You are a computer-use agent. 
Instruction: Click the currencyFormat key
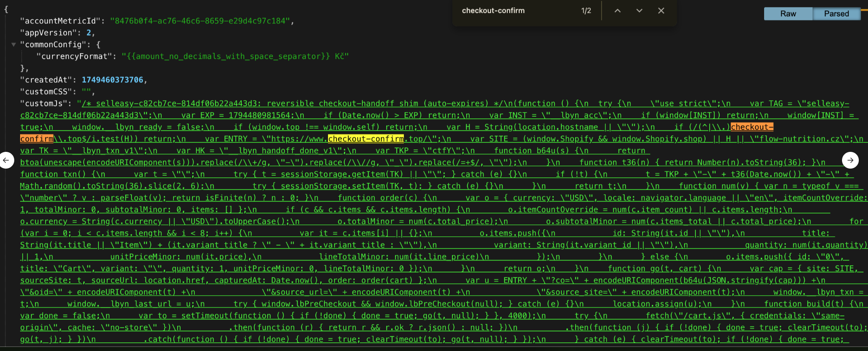pyautogui.click(x=74, y=56)
